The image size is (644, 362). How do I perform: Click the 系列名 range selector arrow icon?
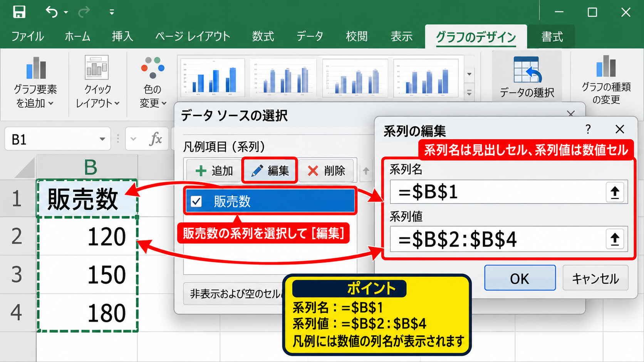click(615, 192)
